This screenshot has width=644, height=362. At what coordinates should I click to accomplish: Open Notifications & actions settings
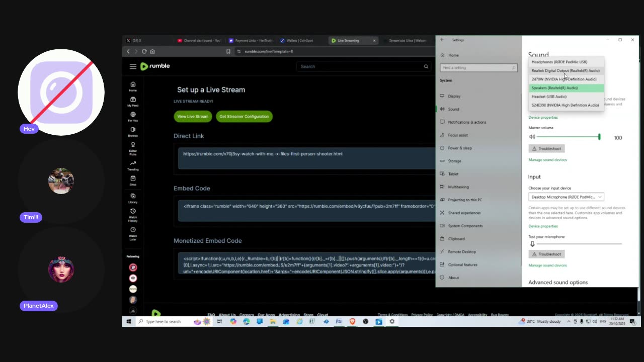[478, 122]
